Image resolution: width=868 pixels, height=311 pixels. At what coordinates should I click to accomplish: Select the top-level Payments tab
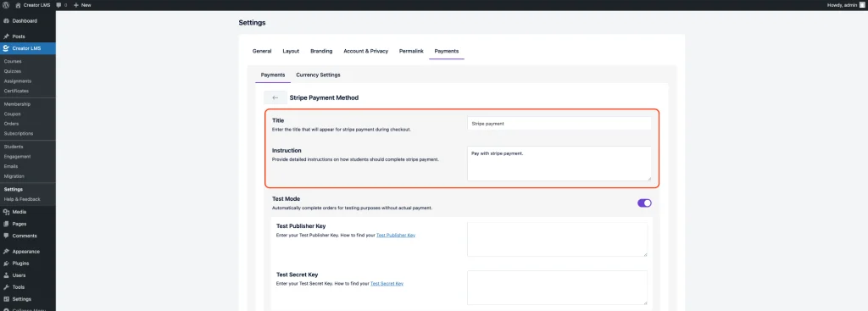coord(446,51)
